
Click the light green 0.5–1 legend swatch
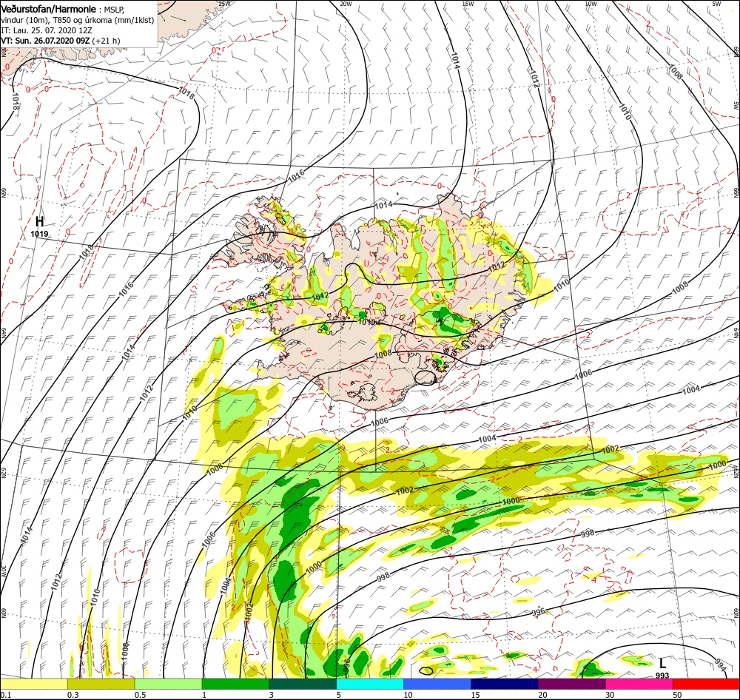(x=168, y=684)
